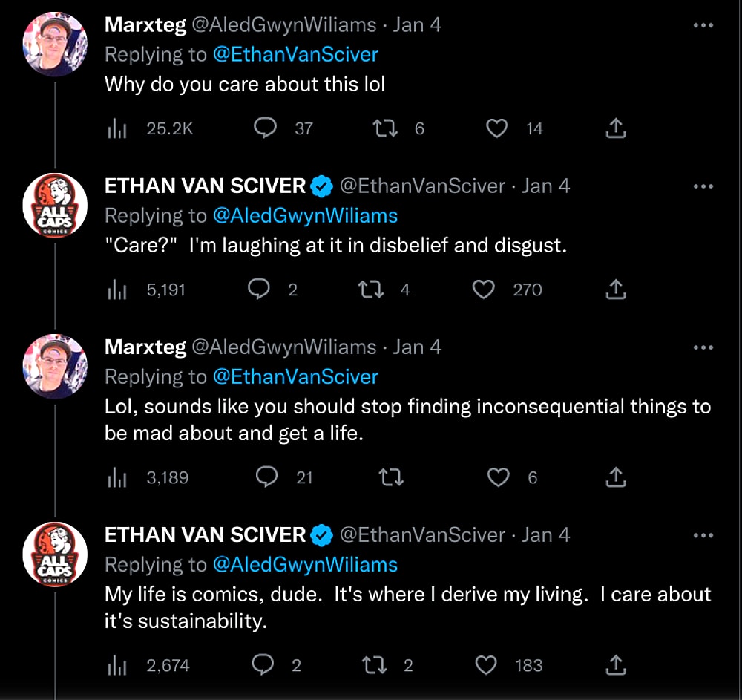742x700 pixels.
Task: Retweet Marxteg's "Why do you care" tweet
Action: [x=384, y=128]
